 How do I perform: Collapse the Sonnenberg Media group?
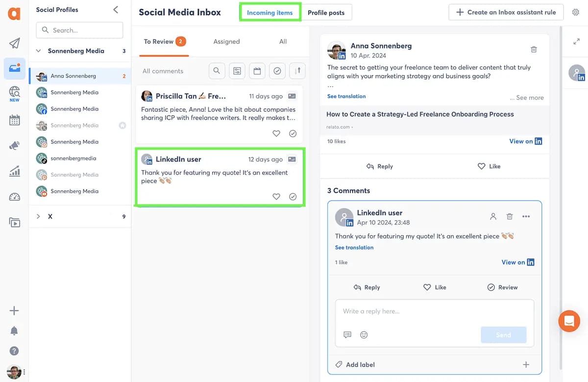pos(39,51)
